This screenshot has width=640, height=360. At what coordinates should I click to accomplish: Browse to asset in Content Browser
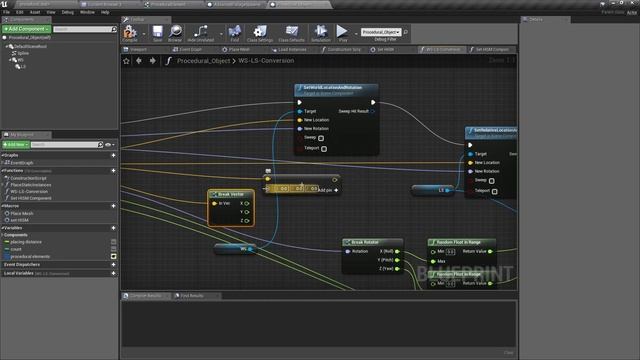click(x=175, y=33)
